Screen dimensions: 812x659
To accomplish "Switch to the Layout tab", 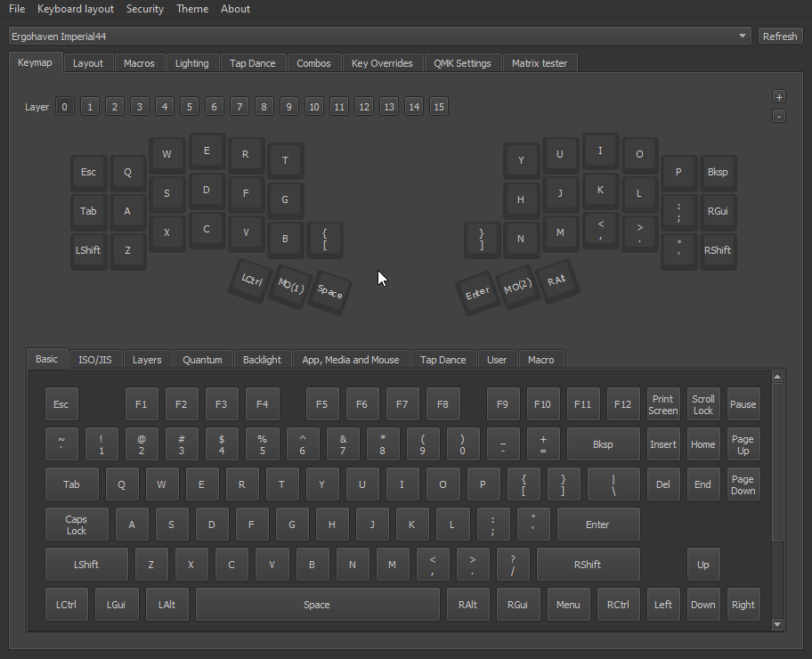I will click(87, 63).
